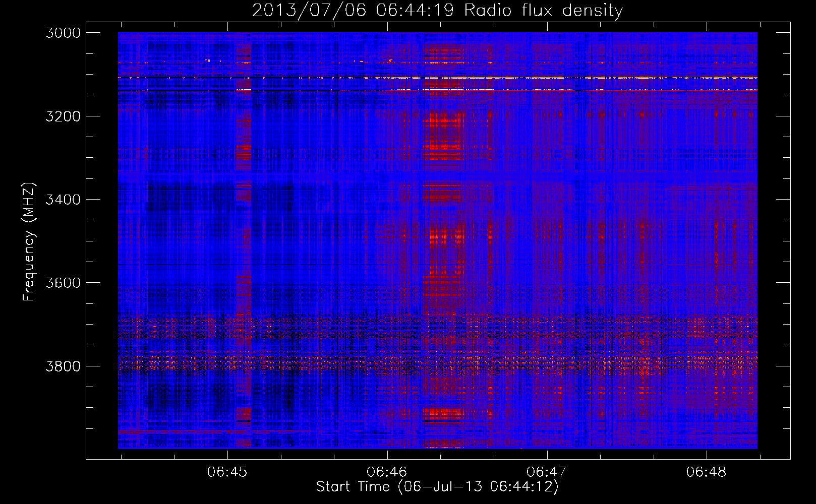Click the '06:47' time axis label

click(547, 472)
